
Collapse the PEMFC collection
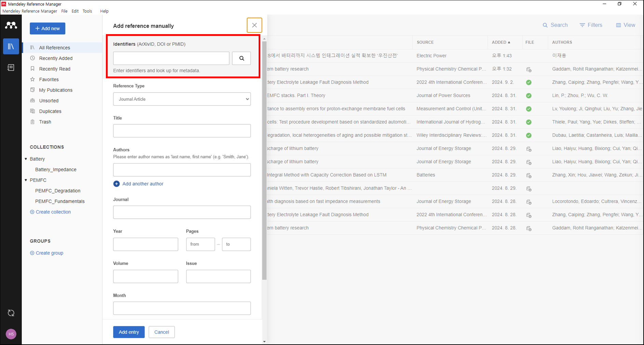(26, 180)
